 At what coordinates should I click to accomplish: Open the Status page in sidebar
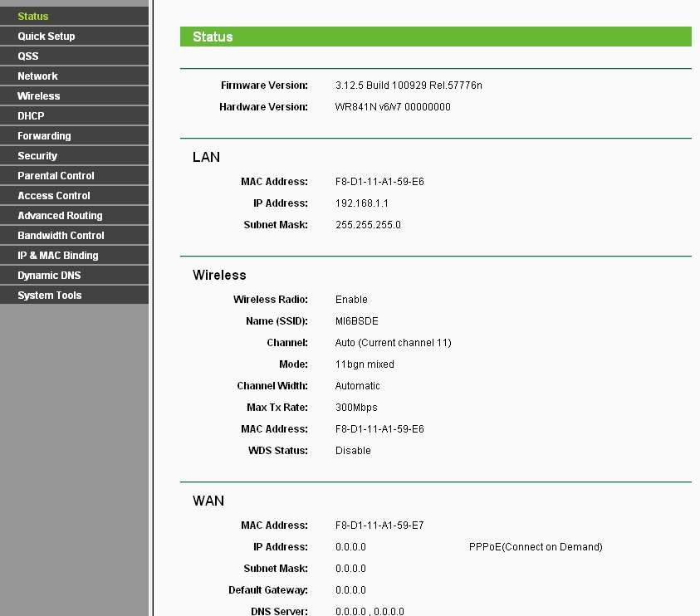33,16
